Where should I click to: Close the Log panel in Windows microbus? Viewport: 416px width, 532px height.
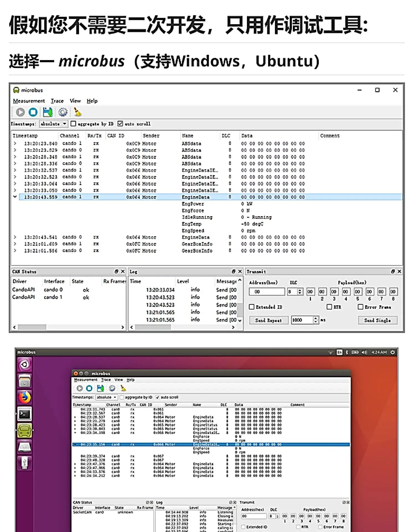240,271
